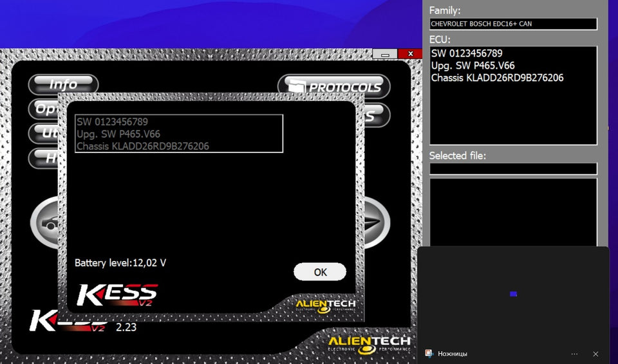Click the Family field CHEVROLET BOSCH EDC16+ CAN
This screenshot has width=618, height=364.
click(513, 24)
